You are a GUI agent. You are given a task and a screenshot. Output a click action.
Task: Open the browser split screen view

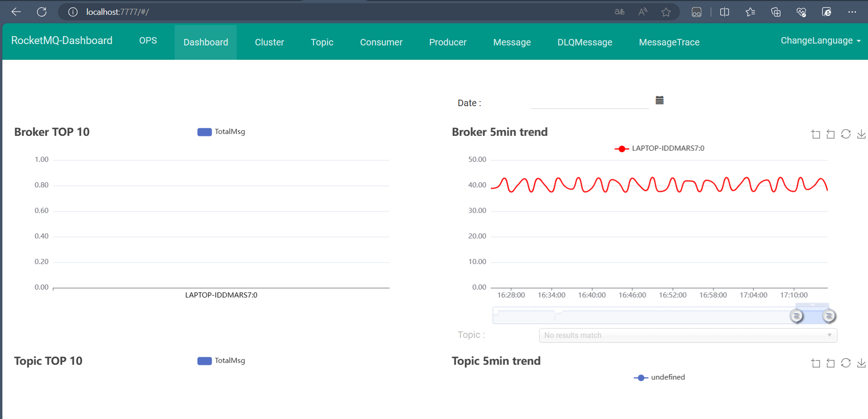pos(725,12)
